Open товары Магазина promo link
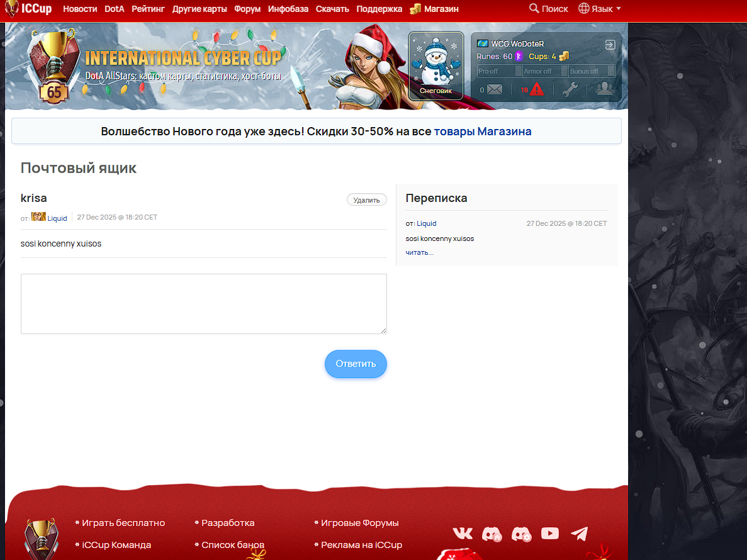The image size is (747, 560). [483, 132]
